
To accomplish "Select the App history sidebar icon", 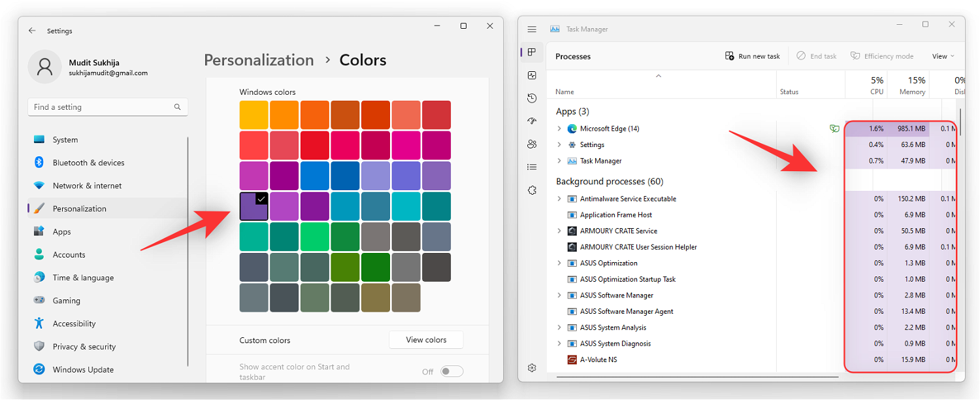I will tap(531, 97).
